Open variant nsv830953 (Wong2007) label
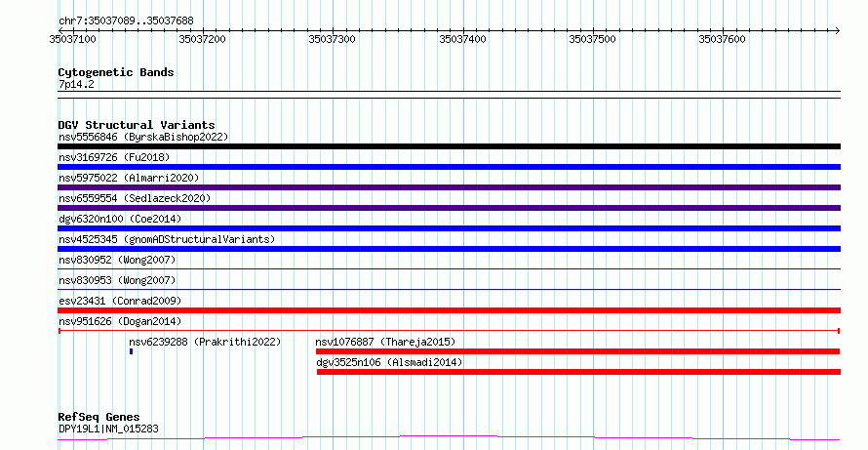 tap(117, 280)
